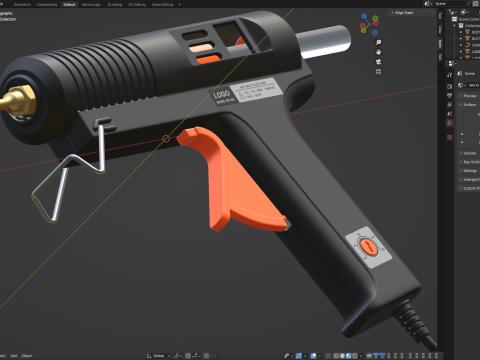
Task: Open the View tab in viewport sidebar
Action: tap(440, 29)
